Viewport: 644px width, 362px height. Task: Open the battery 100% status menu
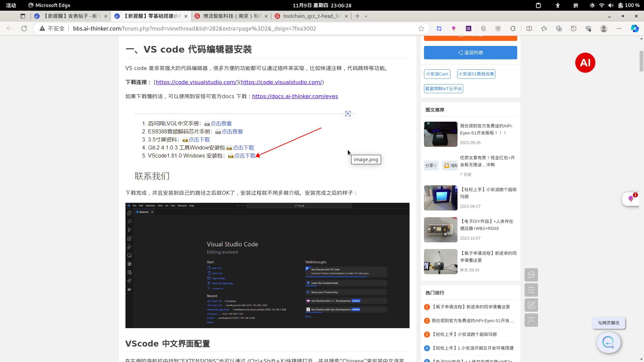629,5
